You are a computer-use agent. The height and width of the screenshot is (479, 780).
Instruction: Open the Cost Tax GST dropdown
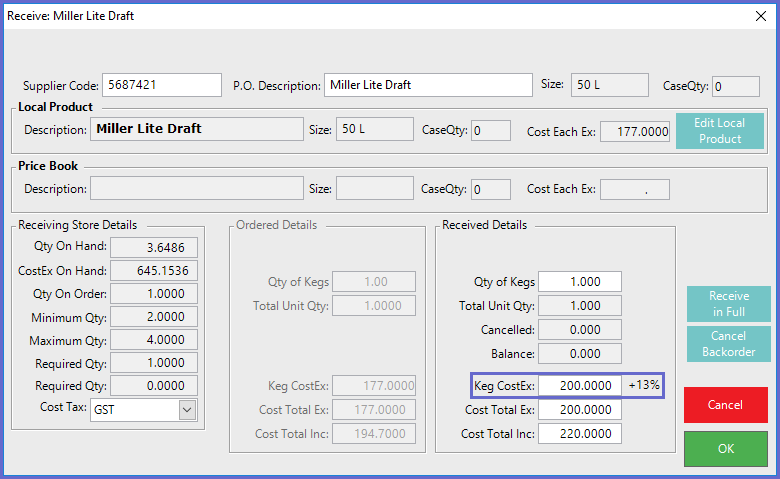pyautogui.click(x=186, y=409)
